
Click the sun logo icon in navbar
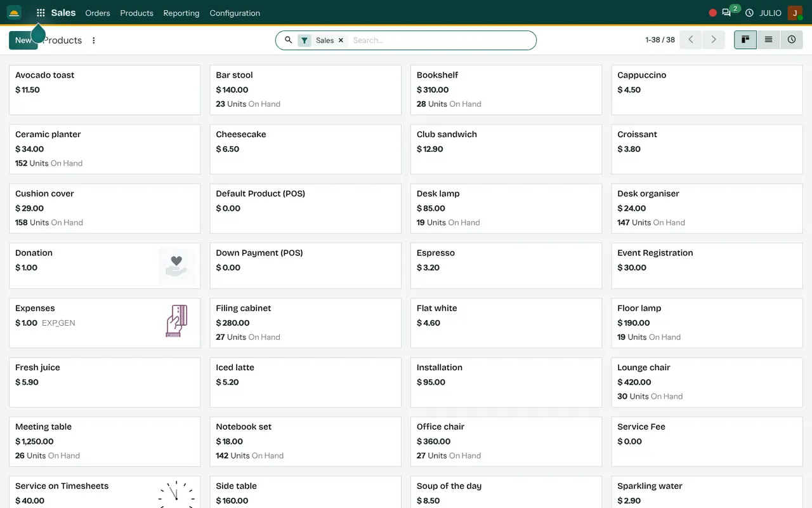(14, 13)
